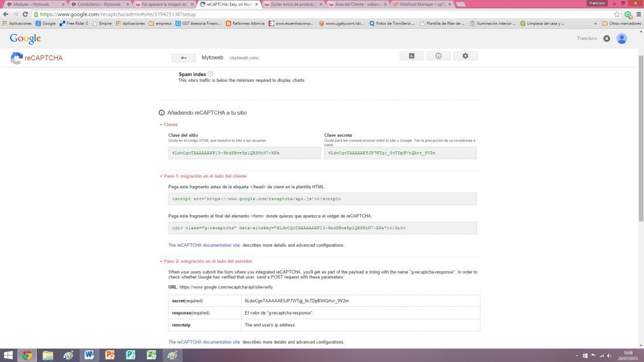Switch to the Contáctenos - Mytoweb tab

point(99,4)
